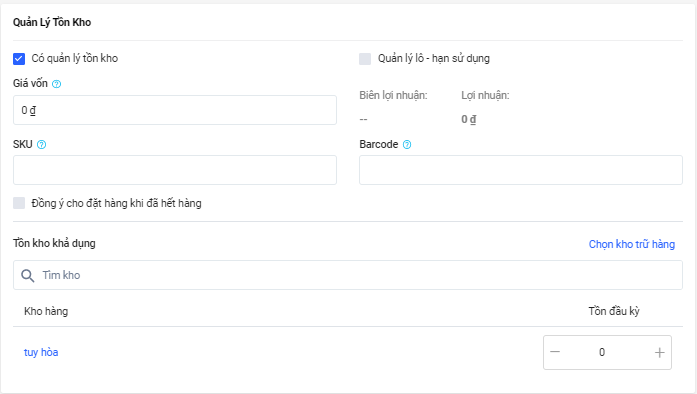Click the Kho hàng column header
This screenshot has height=394, width=697.
click(46, 311)
